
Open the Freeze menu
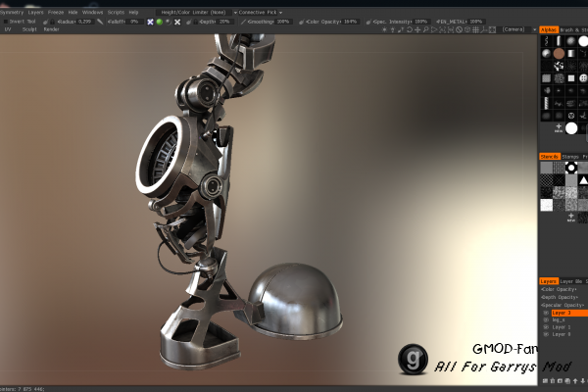[56, 13]
